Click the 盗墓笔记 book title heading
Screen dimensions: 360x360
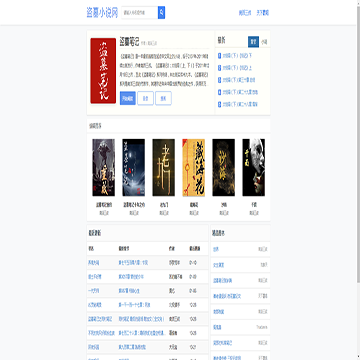click(x=129, y=42)
